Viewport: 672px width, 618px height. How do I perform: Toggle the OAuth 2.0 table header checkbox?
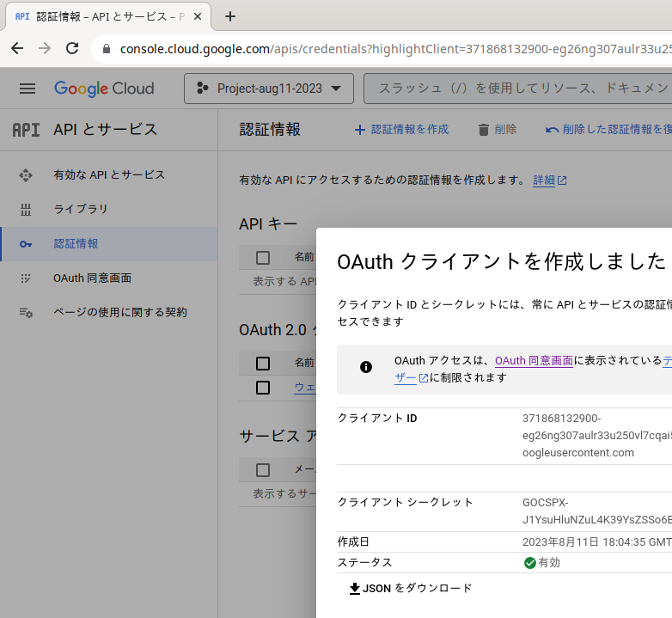[263, 364]
